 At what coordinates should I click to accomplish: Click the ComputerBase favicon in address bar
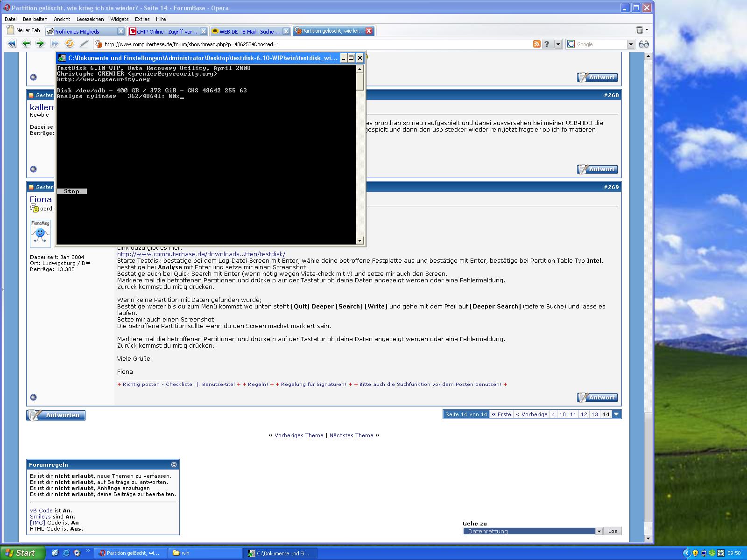[98, 44]
